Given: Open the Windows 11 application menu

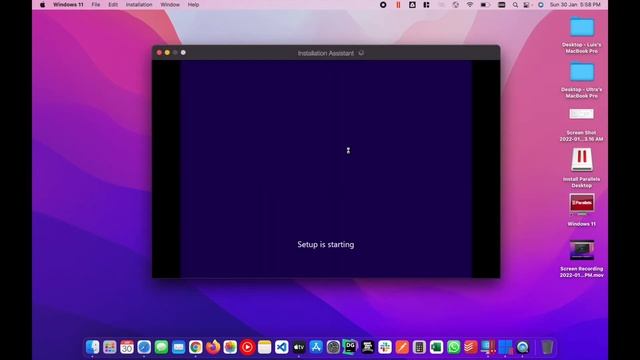Looking at the screenshot, I should 68,5.
